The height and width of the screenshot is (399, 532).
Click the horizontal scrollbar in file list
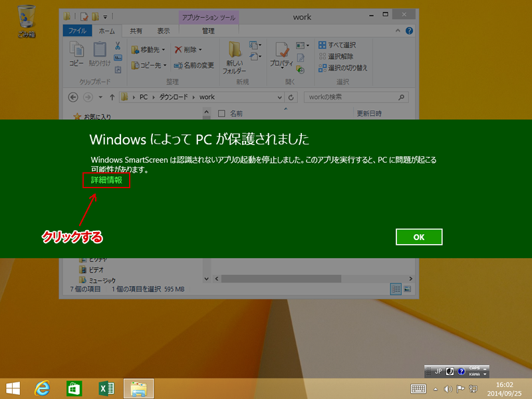281,279
